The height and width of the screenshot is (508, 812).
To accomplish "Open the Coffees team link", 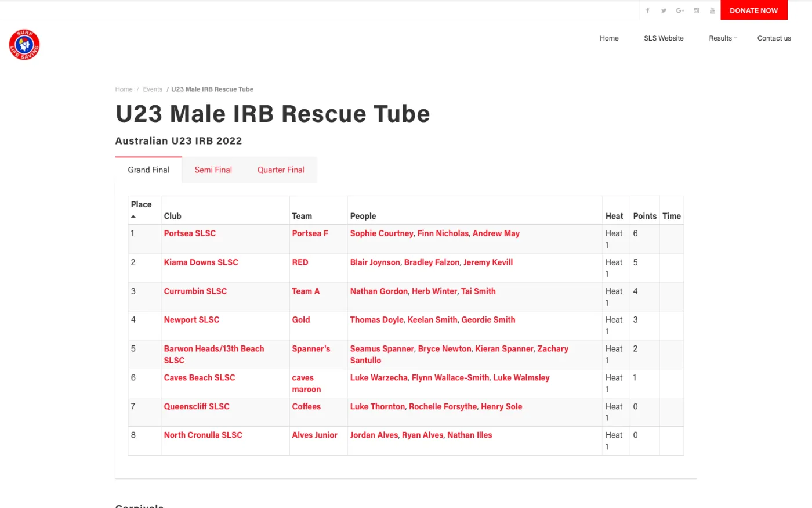I will click(x=306, y=407).
